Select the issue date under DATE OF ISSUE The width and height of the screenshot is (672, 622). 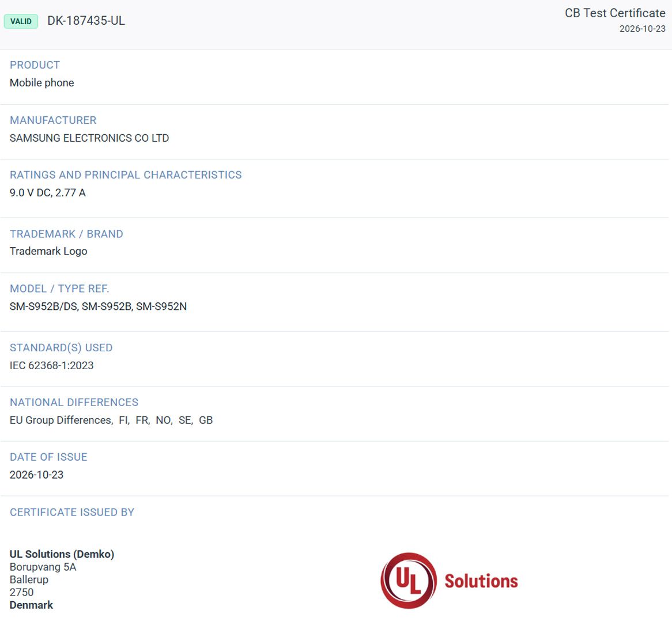[x=36, y=475]
